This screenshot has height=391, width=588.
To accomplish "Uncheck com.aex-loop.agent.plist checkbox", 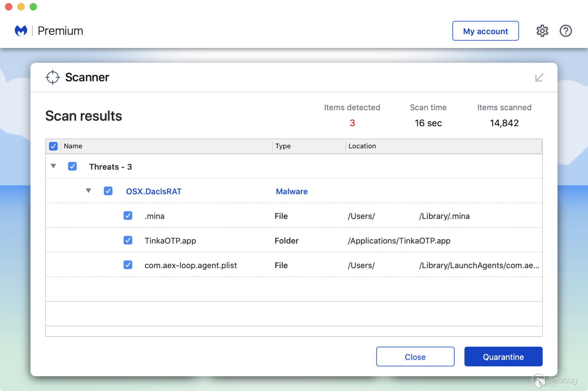I will coord(128,265).
